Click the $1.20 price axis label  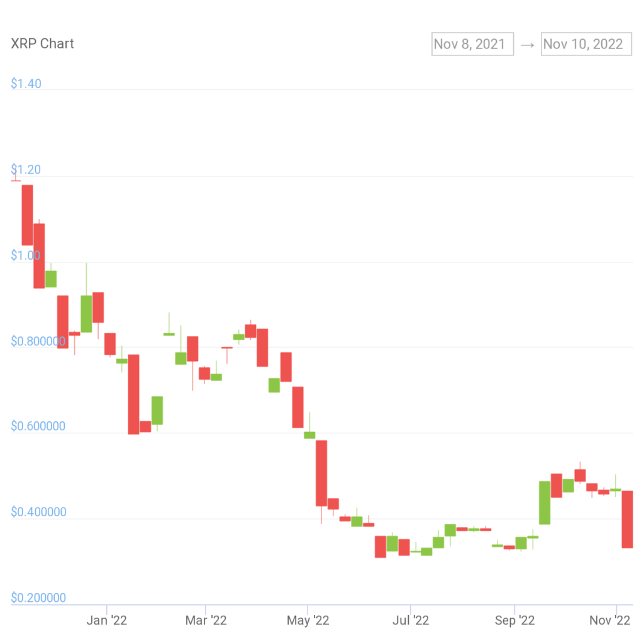coord(25,169)
